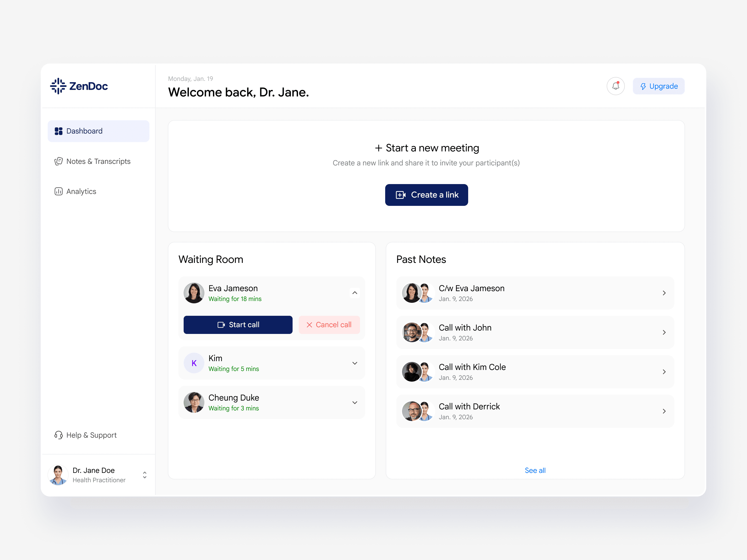Expand Kim's waiting room entry
The image size is (747, 560).
click(x=355, y=363)
